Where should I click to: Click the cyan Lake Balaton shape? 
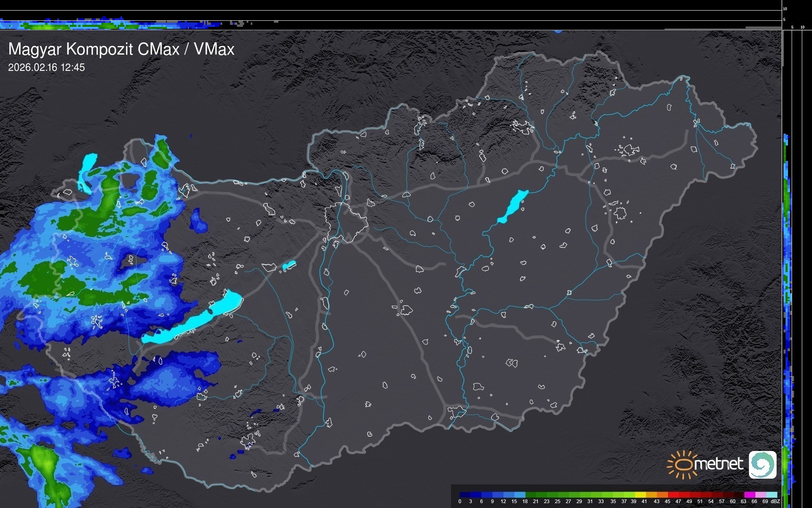(195, 320)
